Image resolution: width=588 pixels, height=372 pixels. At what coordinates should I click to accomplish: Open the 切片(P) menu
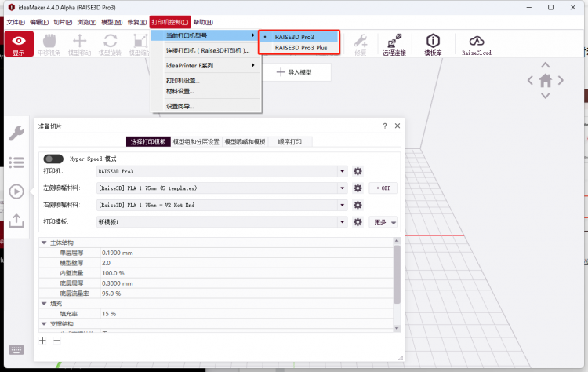click(63, 22)
